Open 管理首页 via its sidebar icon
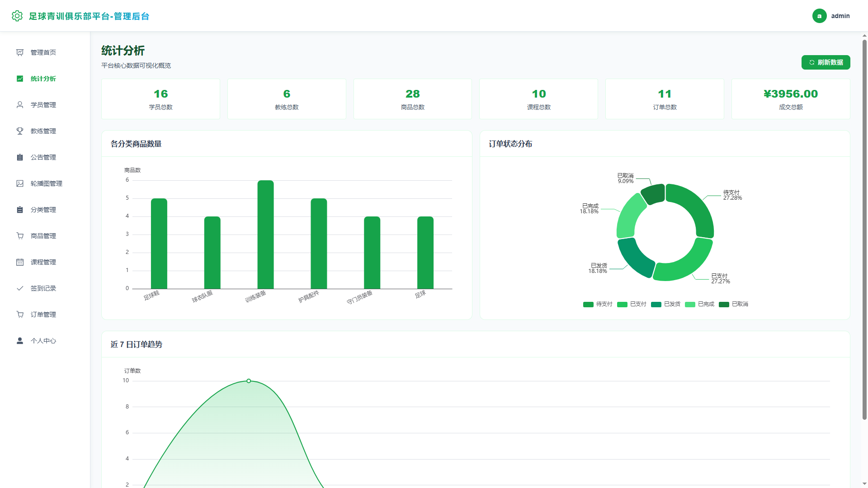 click(20, 52)
